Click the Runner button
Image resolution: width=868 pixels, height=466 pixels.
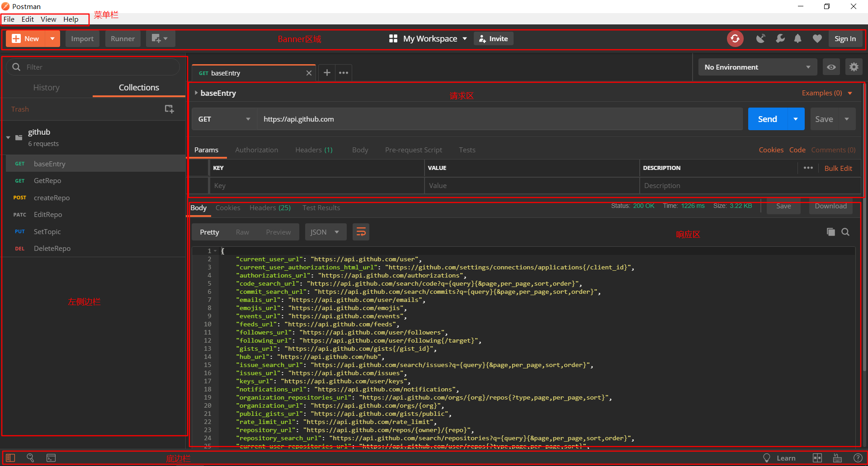(123, 39)
